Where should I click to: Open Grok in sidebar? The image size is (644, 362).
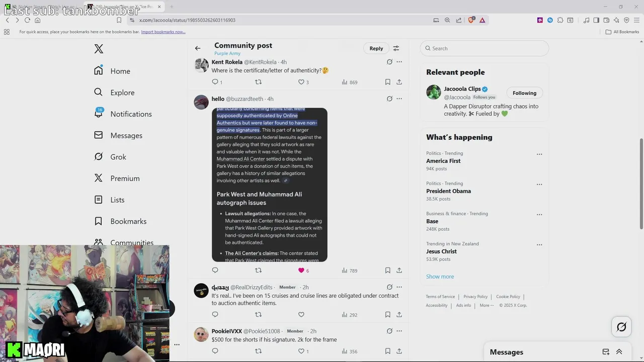point(110,157)
